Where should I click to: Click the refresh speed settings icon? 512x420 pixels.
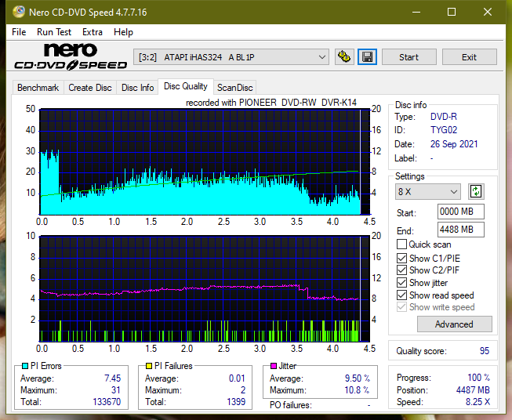[x=476, y=191]
